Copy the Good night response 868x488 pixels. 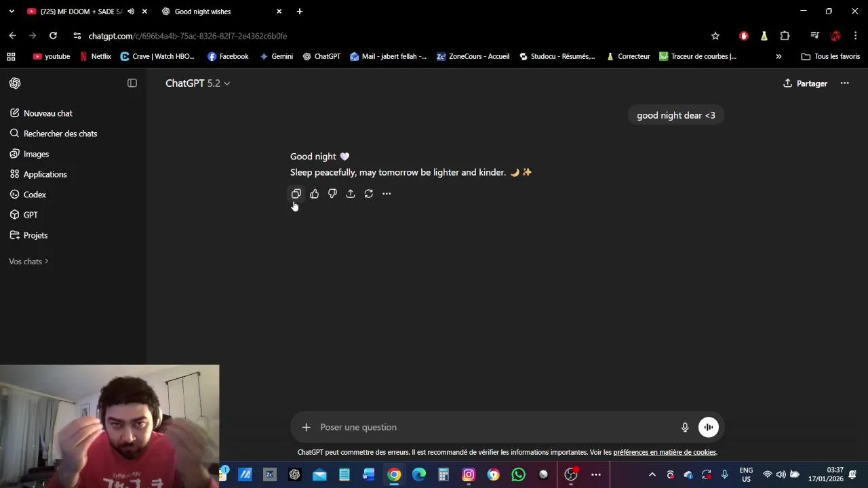[296, 194]
